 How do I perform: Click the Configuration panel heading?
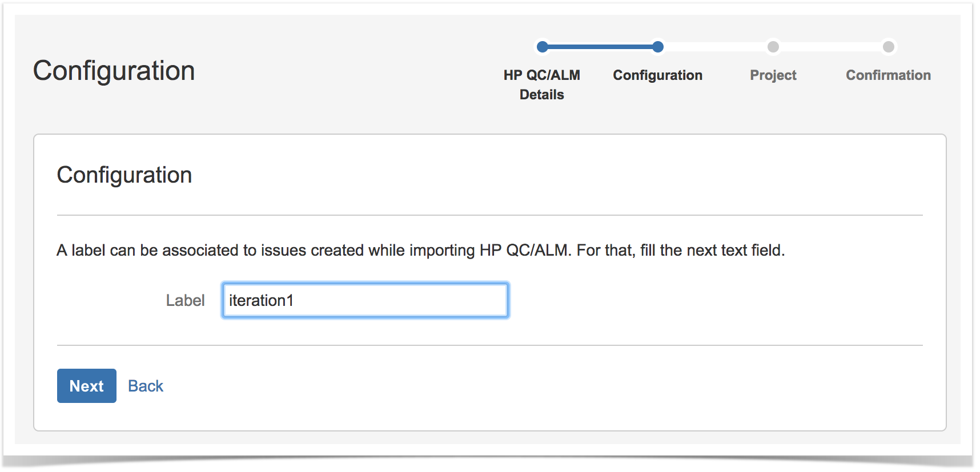[x=124, y=175]
